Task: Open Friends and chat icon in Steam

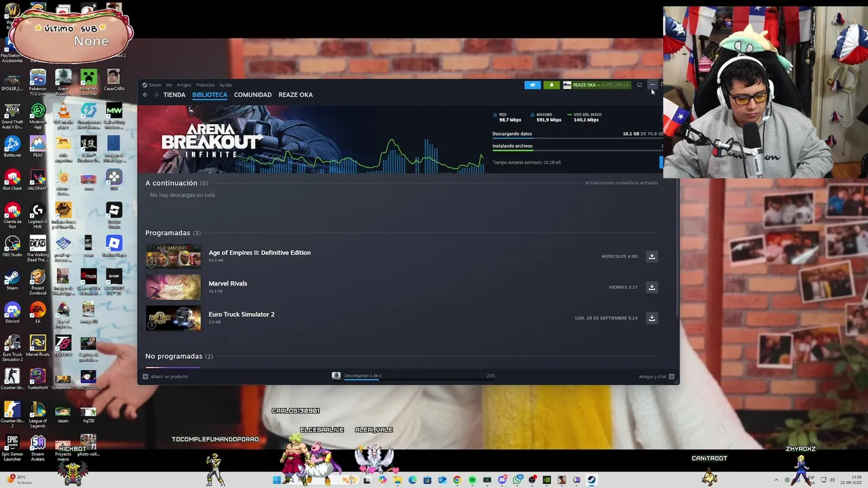Action: (671, 377)
